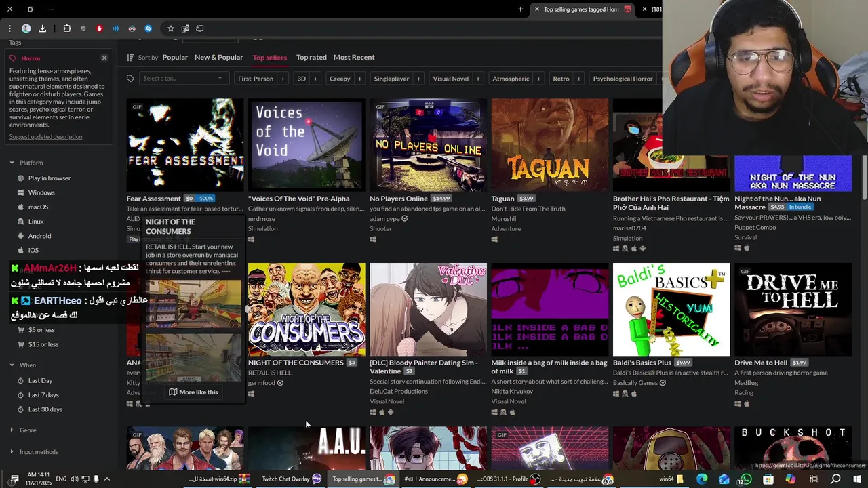Open the browser downloads icon
The height and width of the screenshot is (488, 868).
pos(42,28)
